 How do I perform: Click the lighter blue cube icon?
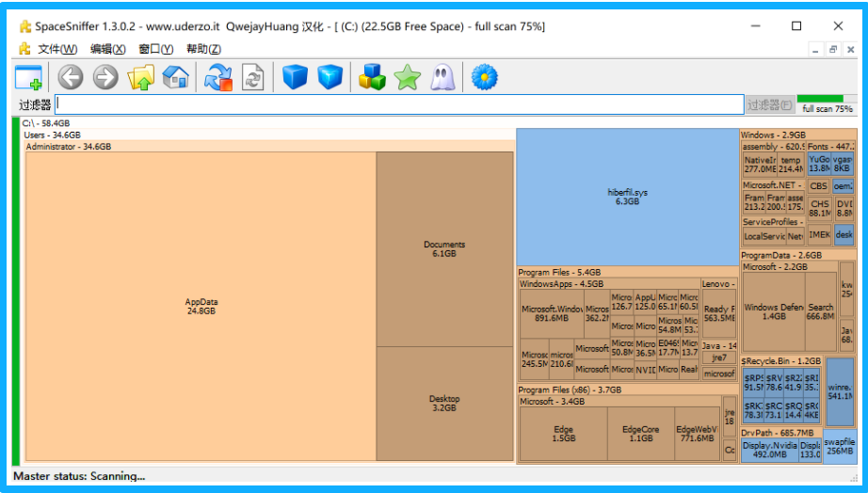coord(330,77)
